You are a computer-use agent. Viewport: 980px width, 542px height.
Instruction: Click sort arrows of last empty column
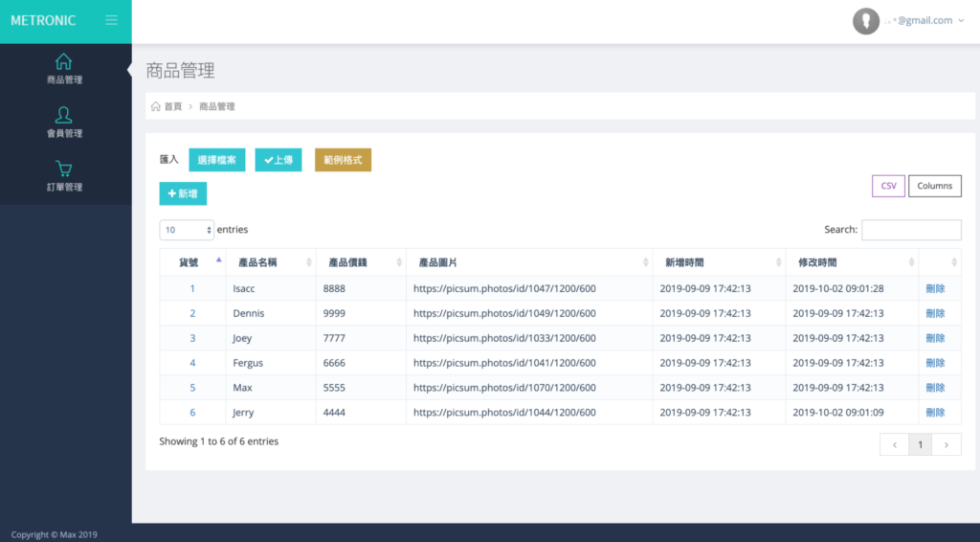954,262
